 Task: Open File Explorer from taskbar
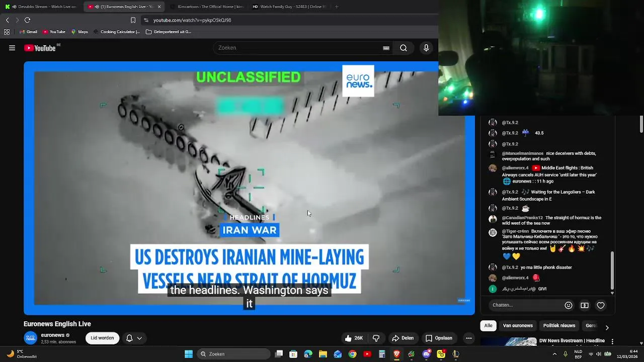click(x=323, y=354)
